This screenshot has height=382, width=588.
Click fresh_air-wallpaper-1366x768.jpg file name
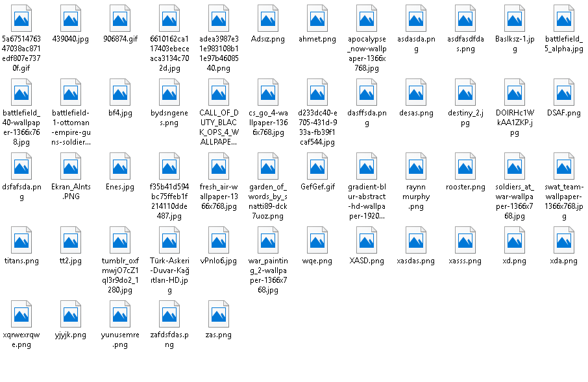click(219, 196)
